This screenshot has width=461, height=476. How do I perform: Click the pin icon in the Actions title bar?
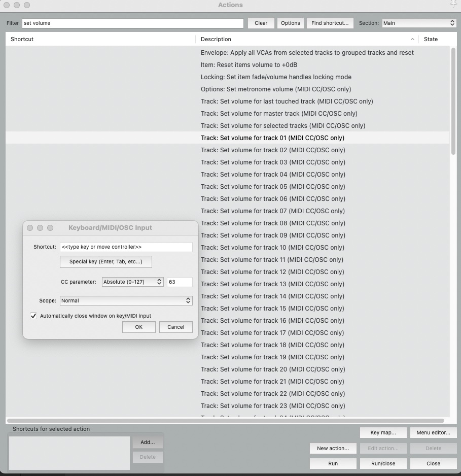tap(453, 4)
